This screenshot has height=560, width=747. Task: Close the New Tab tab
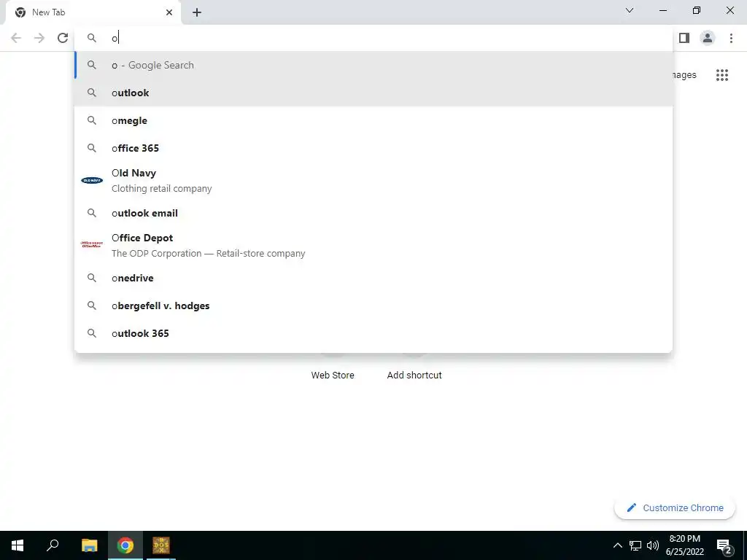coord(169,12)
